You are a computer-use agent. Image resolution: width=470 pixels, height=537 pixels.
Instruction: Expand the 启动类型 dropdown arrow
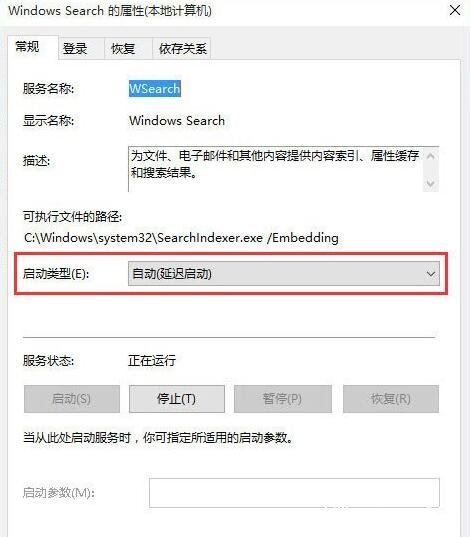pyautogui.click(x=431, y=274)
